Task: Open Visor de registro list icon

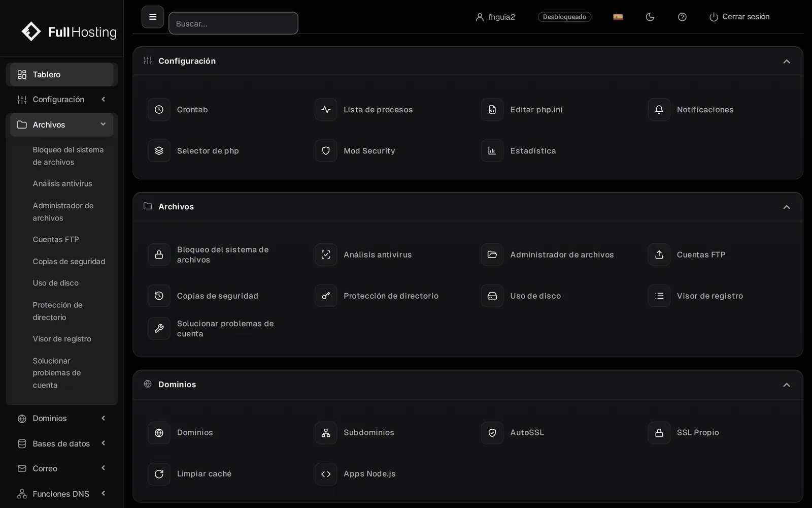Action: (659, 296)
